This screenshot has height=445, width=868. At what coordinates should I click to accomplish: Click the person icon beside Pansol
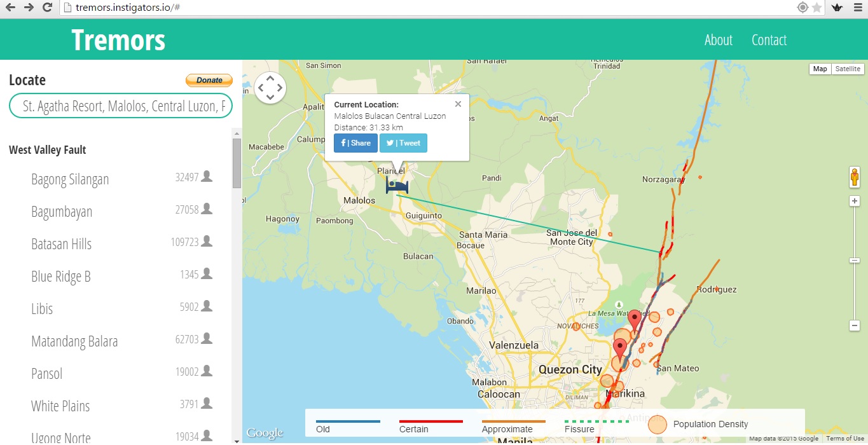click(207, 371)
